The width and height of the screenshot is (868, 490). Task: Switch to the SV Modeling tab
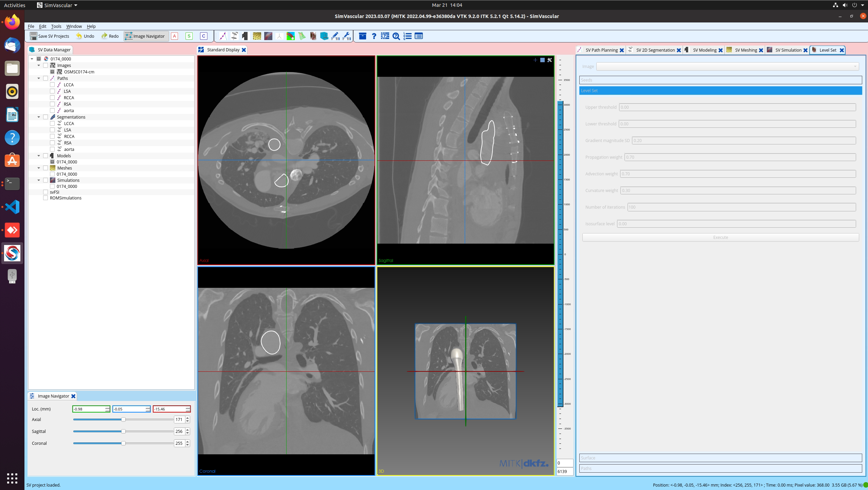click(x=704, y=50)
